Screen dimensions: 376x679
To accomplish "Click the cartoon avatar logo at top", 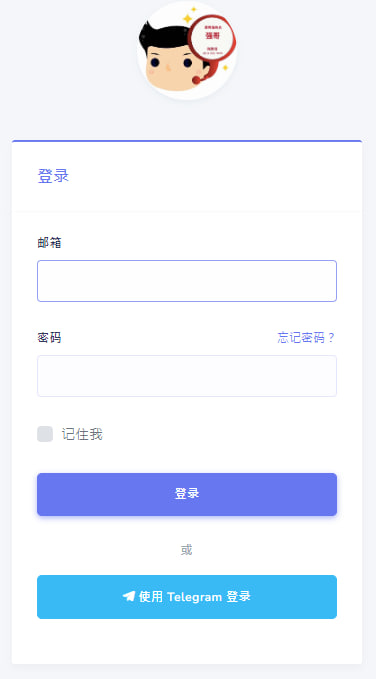I will (x=187, y=50).
